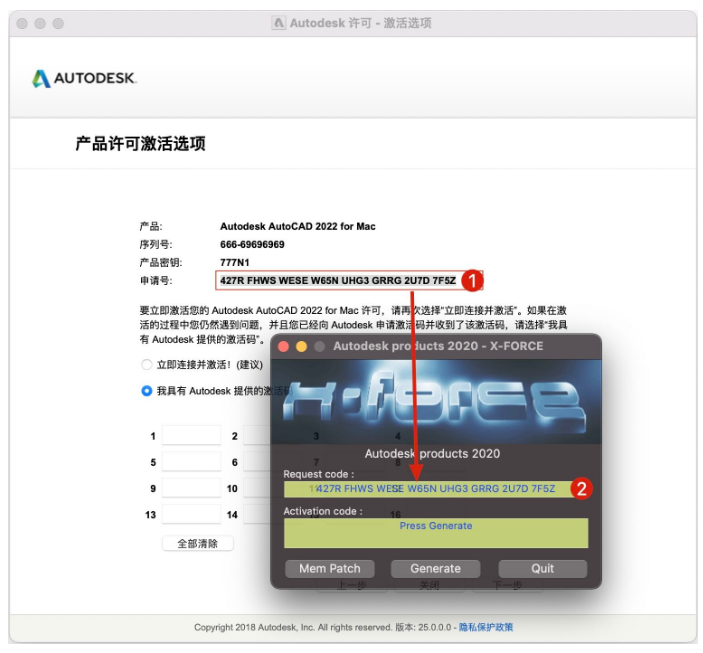Select the connect and activate now radio option
The image size is (703, 653).
(147, 365)
